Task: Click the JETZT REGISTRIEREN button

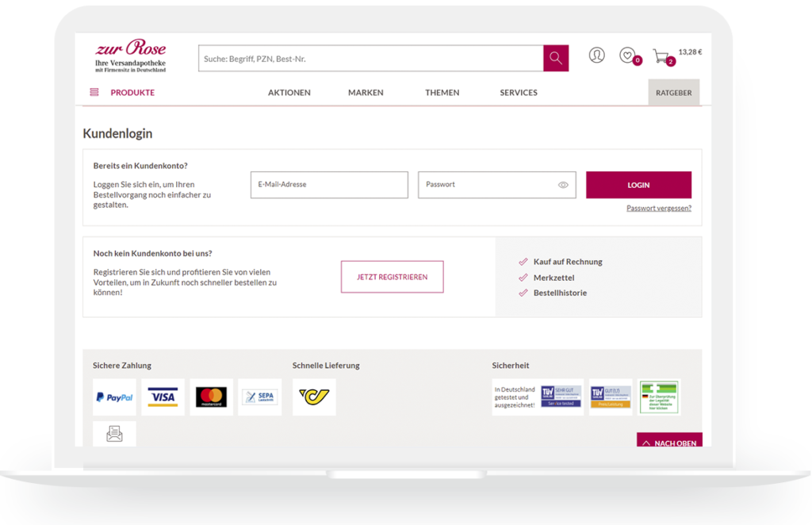Action: click(x=392, y=277)
